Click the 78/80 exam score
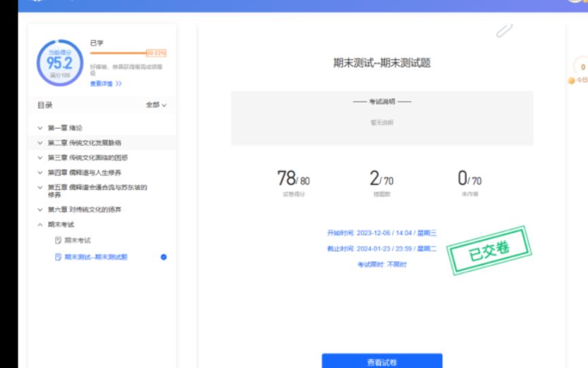Screen dimensions: 588x368 pos(293,178)
